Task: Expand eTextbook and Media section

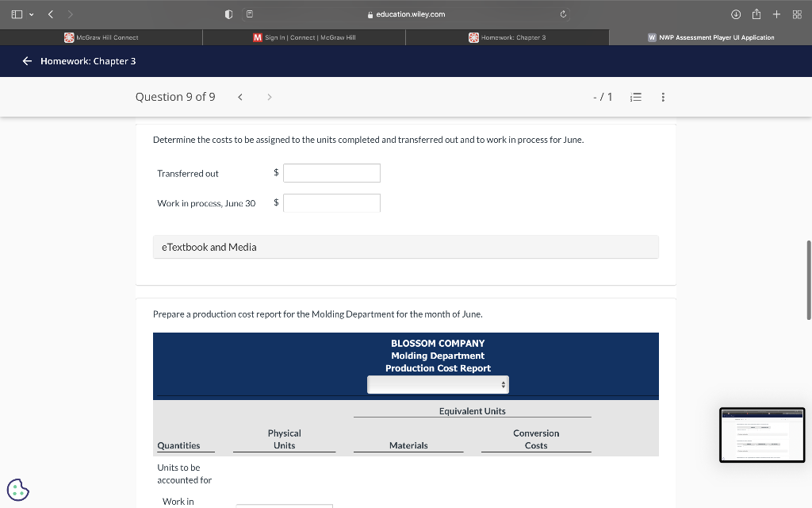Action: pos(405,248)
